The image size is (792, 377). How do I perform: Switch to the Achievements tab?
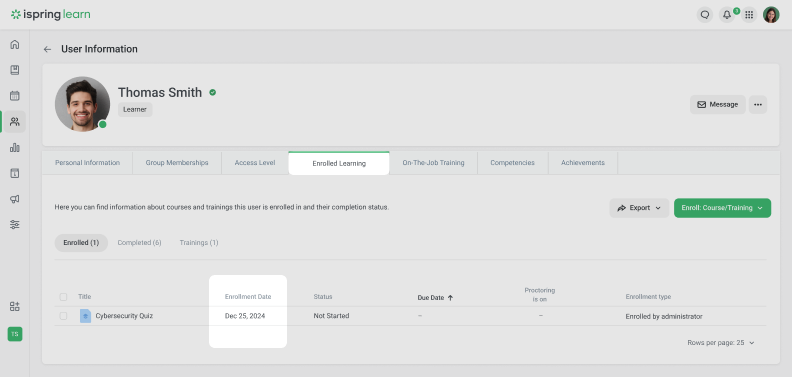click(583, 163)
